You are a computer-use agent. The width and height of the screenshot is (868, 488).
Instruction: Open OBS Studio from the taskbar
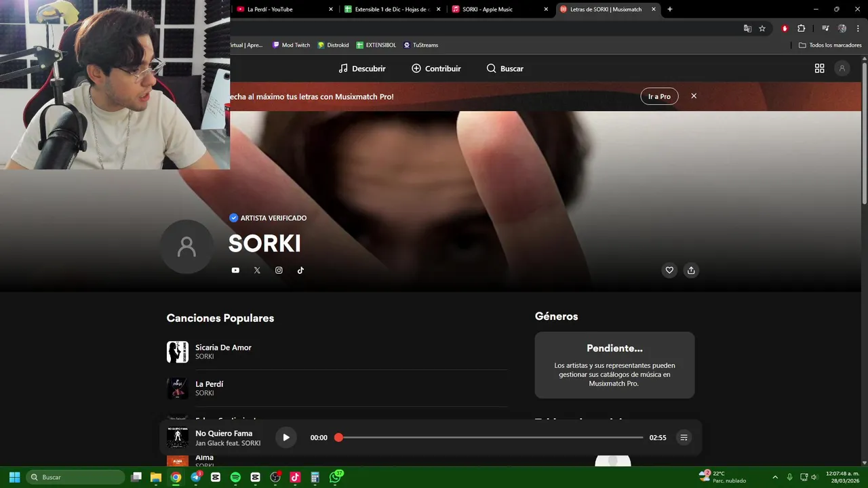(x=275, y=477)
